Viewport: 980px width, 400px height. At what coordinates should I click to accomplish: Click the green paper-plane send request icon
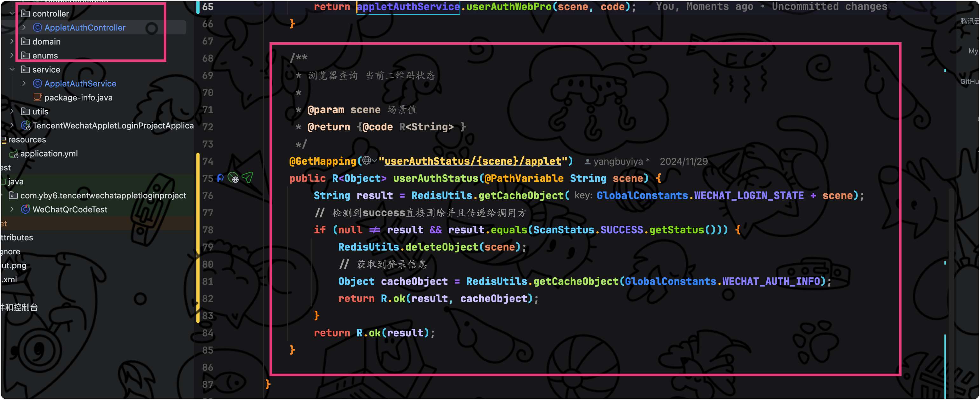(247, 177)
